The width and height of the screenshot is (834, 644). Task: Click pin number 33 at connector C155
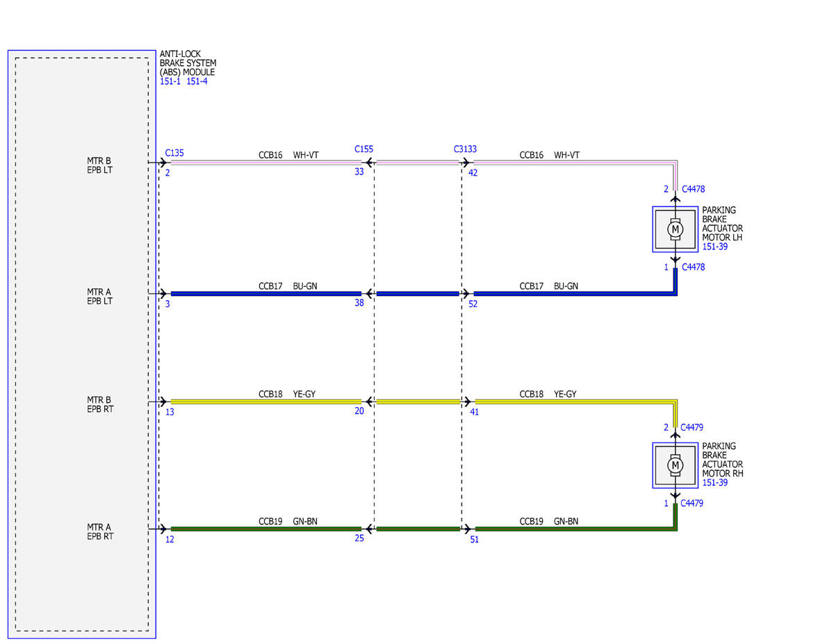(359, 172)
